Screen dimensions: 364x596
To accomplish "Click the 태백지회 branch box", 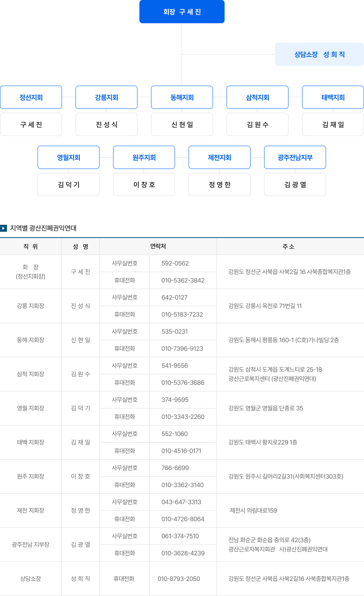I will [x=333, y=98].
